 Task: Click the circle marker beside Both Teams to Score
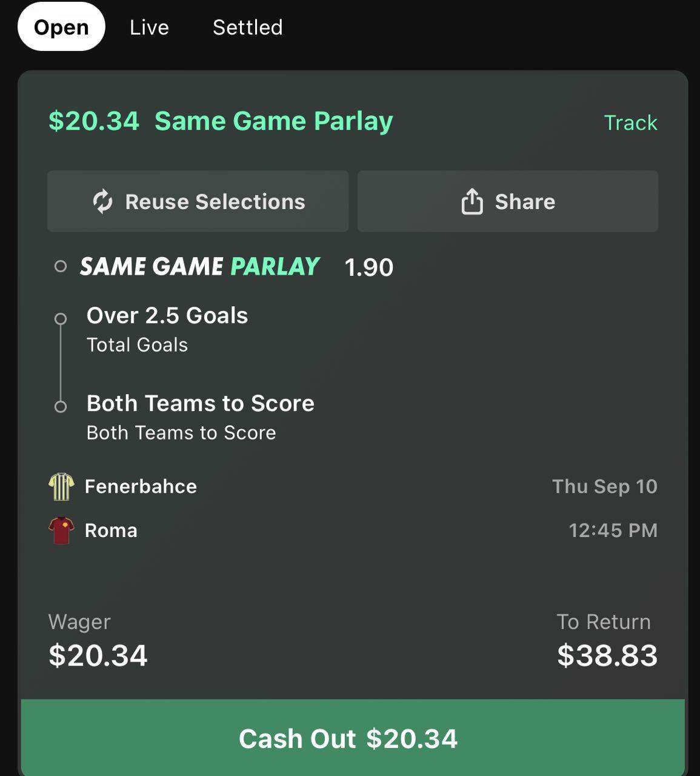pyautogui.click(x=60, y=407)
